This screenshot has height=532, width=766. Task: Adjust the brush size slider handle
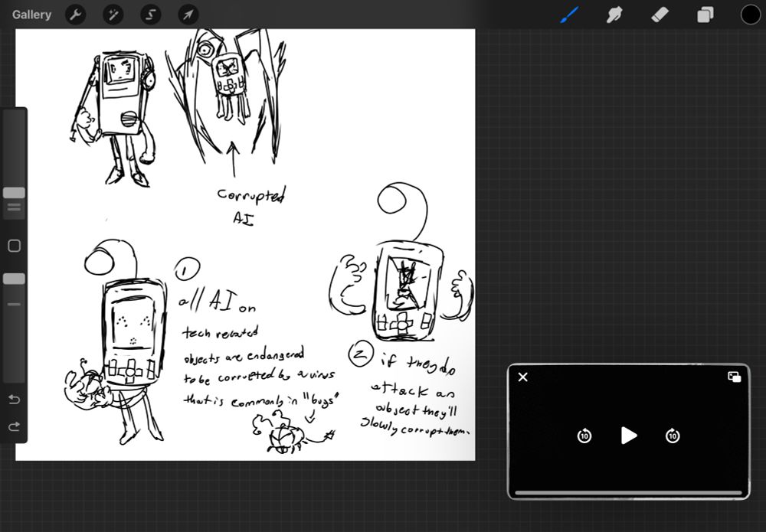14,193
